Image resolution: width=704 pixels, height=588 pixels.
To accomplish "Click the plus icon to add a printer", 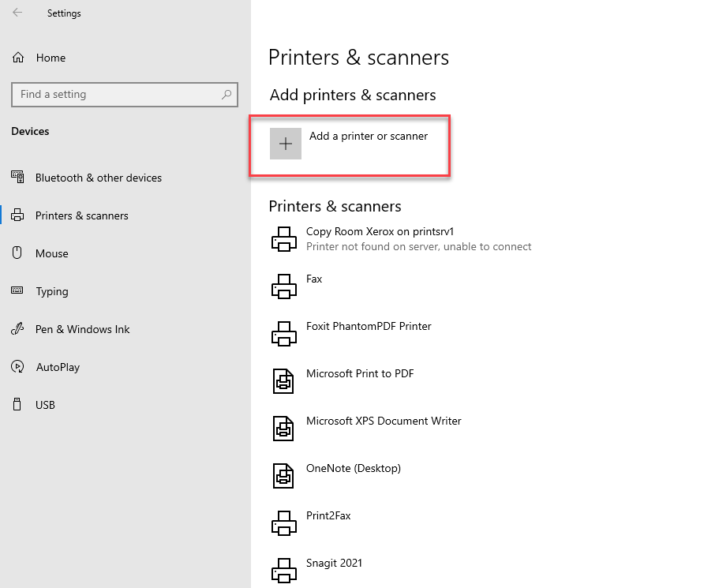I will (286, 144).
